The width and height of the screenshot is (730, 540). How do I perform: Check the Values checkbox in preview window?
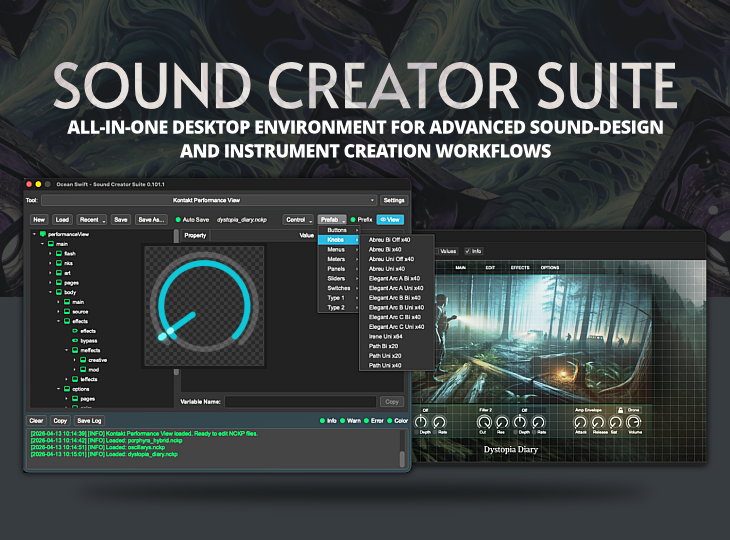coord(437,251)
